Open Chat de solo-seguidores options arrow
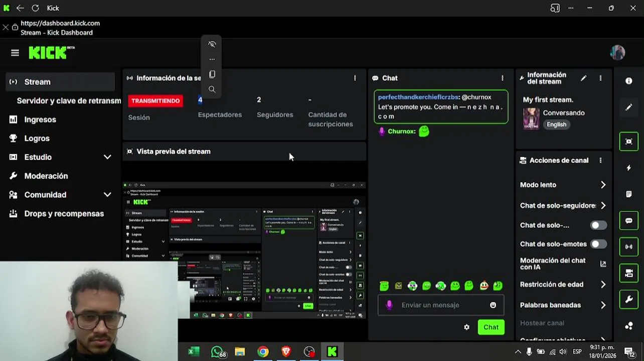 point(603,206)
